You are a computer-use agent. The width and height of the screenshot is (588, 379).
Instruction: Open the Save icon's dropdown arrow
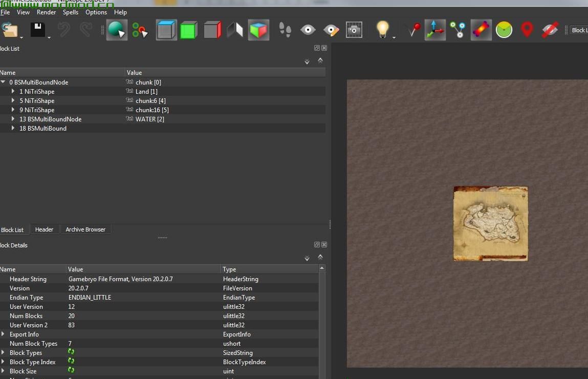pyautogui.click(x=49, y=37)
